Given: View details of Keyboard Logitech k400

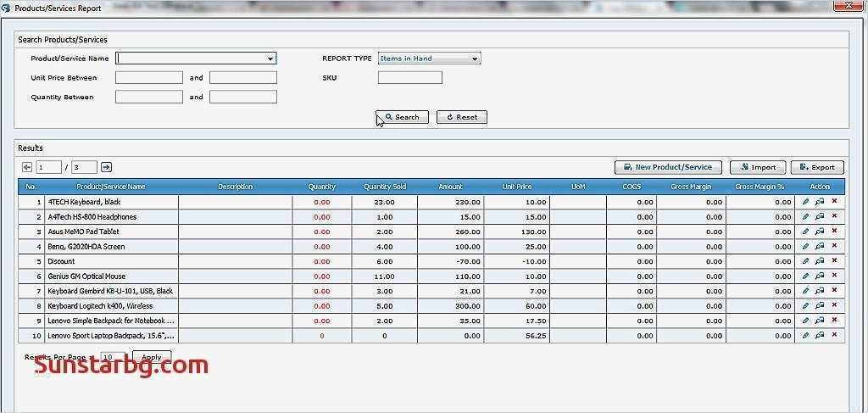Looking at the screenshot, I should pyautogui.click(x=820, y=306).
